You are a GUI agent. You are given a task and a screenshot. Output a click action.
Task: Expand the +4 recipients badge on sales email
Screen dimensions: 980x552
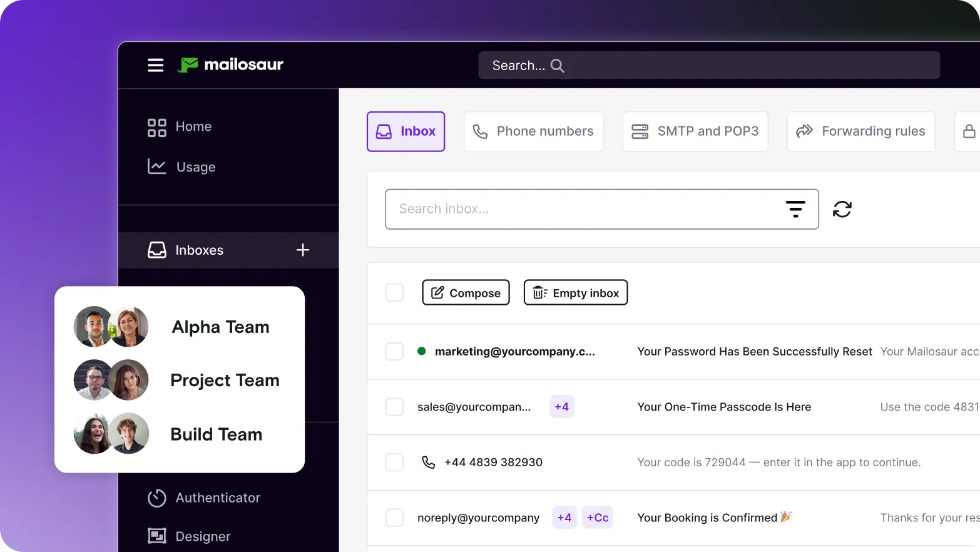[561, 406]
